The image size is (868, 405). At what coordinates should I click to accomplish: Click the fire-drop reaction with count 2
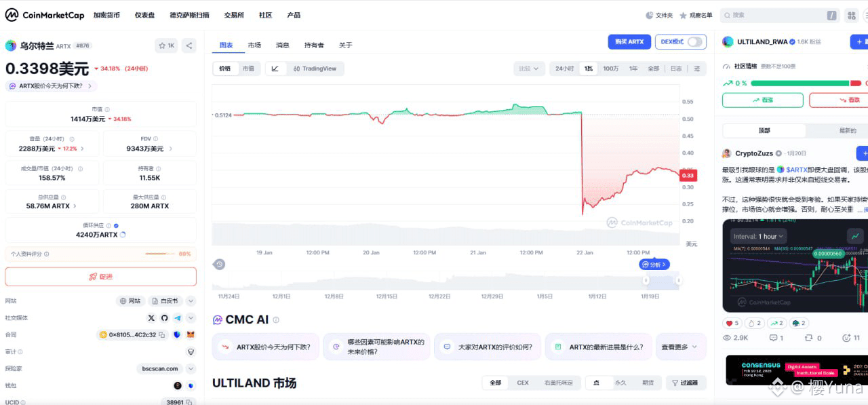click(x=755, y=323)
